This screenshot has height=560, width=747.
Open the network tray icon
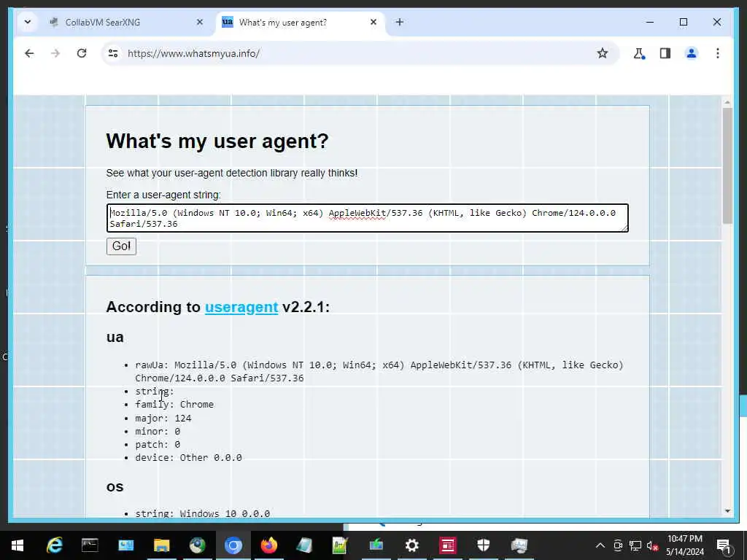[635, 545]
